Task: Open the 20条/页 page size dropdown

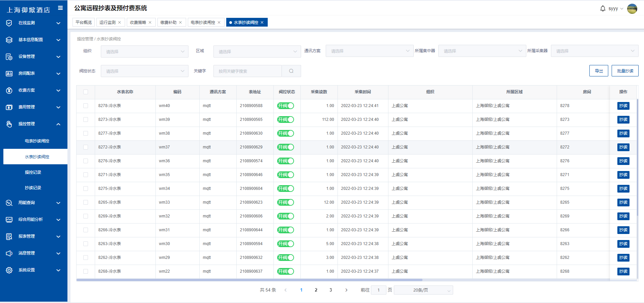Action: (423, 290)
